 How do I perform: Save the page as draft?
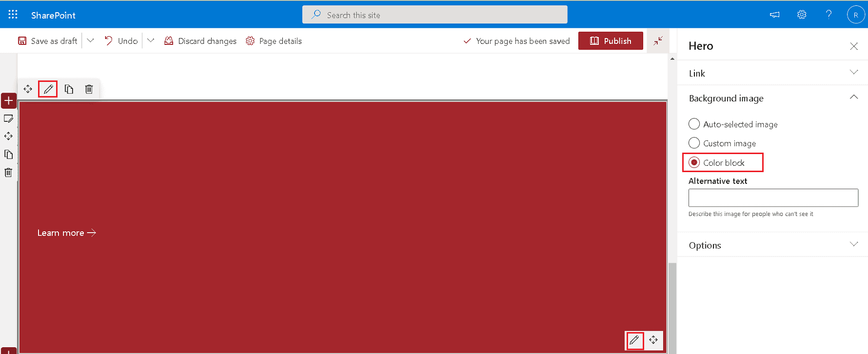tap(47, 41)
